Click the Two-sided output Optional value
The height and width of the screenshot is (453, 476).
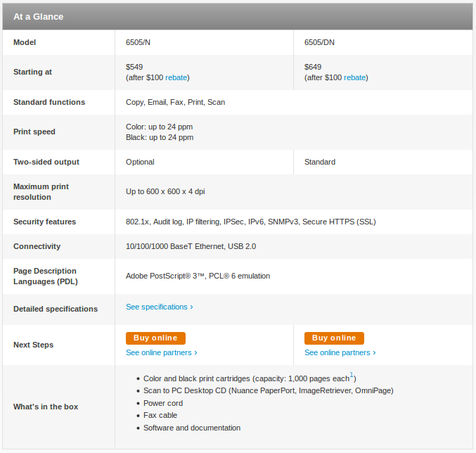coord(140,162)
